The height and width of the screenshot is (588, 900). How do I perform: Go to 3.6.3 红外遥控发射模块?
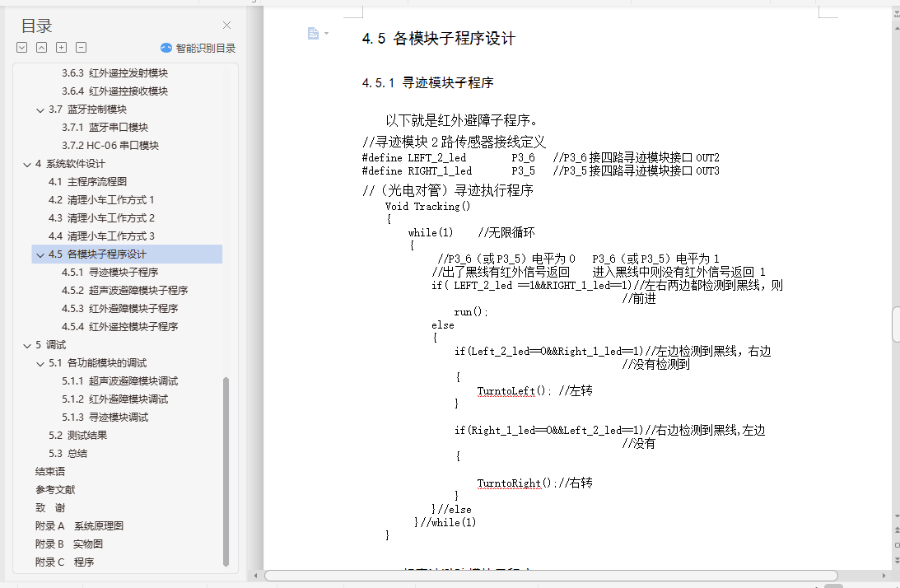click(x=114, y=73)
